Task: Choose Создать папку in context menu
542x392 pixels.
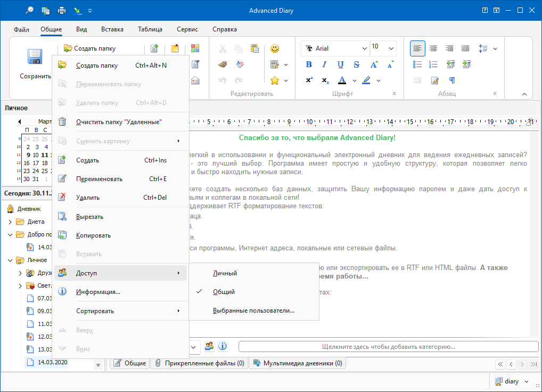Action: point(121,66)
